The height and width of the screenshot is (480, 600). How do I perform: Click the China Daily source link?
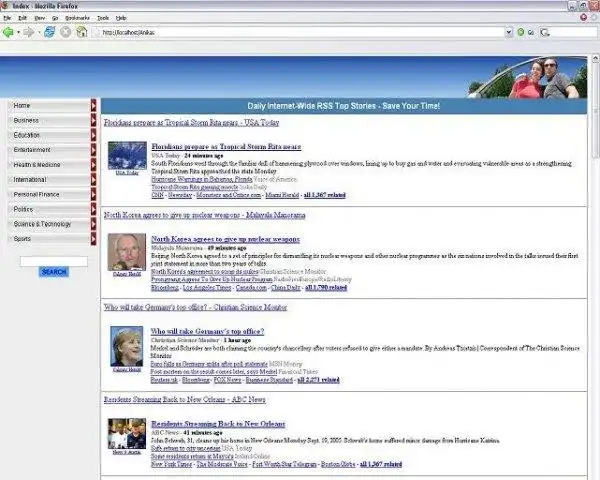285,288
